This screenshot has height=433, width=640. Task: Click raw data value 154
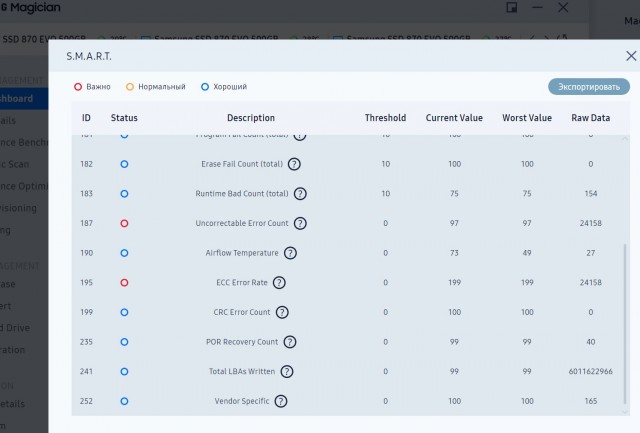(591, 194)
